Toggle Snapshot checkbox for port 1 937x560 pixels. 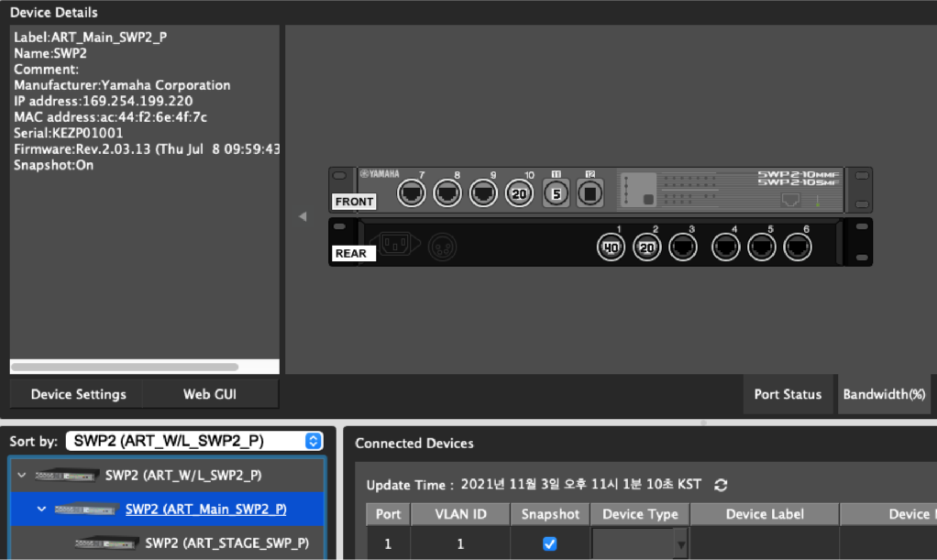(549, 544)
